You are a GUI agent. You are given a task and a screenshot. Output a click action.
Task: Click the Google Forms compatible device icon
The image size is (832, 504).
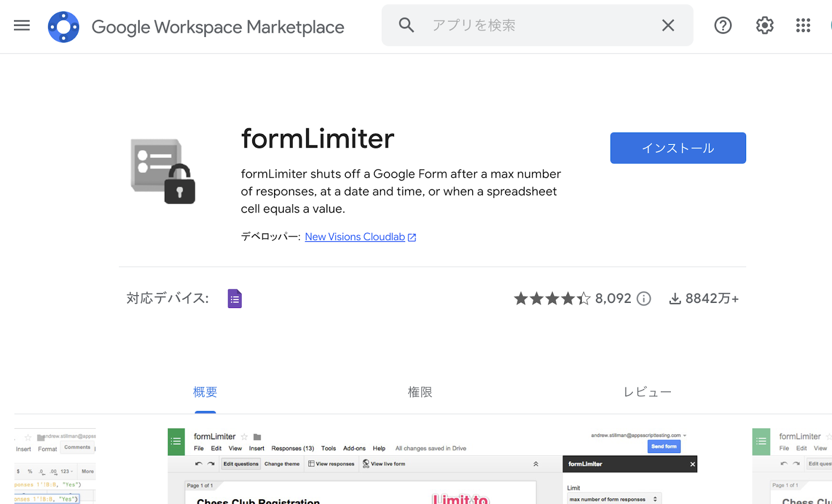(235, 299)
